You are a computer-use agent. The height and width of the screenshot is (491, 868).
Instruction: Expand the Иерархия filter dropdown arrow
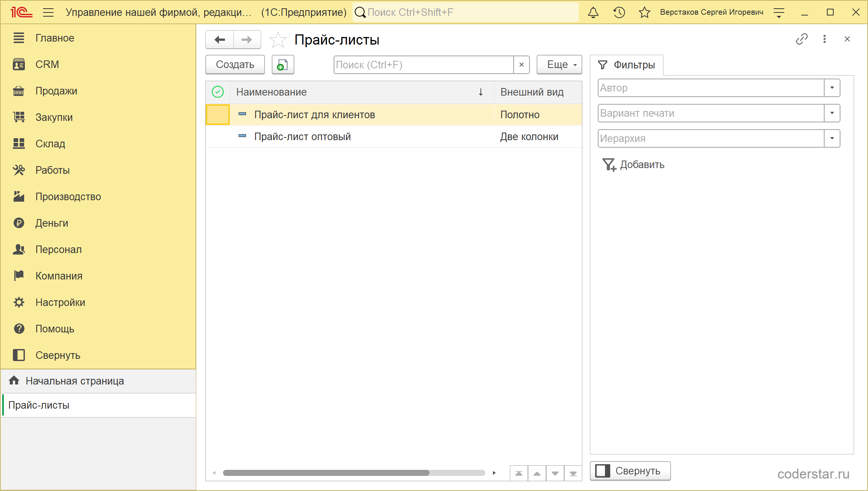click(x=832, y=139)
